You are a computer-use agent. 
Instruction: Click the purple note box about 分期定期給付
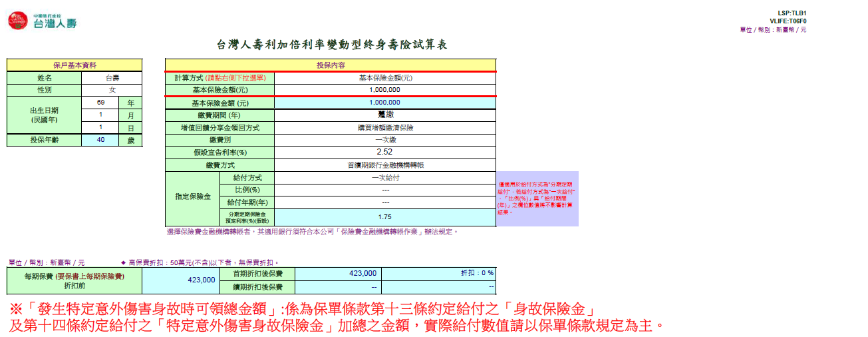tap(537, 198)
